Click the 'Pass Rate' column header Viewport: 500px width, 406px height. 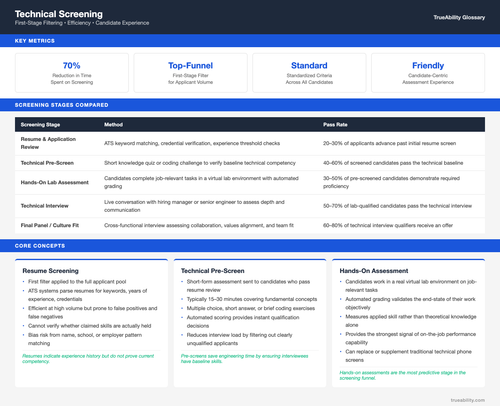coord(335,125)
